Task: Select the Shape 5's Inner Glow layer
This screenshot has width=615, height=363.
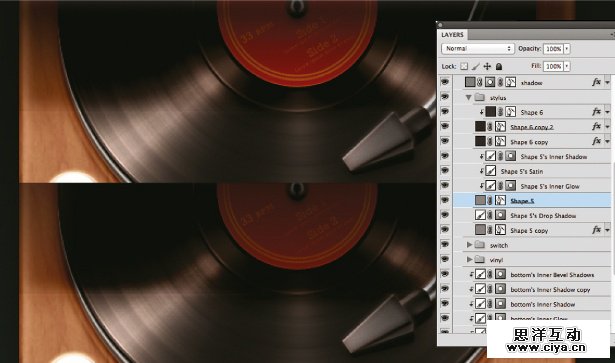Action: coord(550,186)
